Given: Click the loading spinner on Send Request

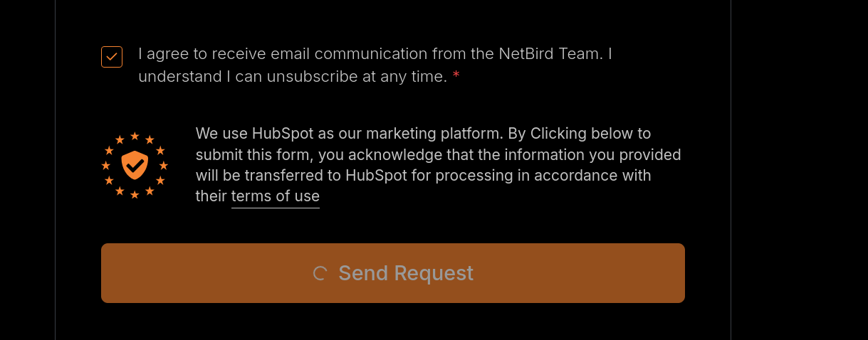Looking at the screenshot, I should [320, 273].
